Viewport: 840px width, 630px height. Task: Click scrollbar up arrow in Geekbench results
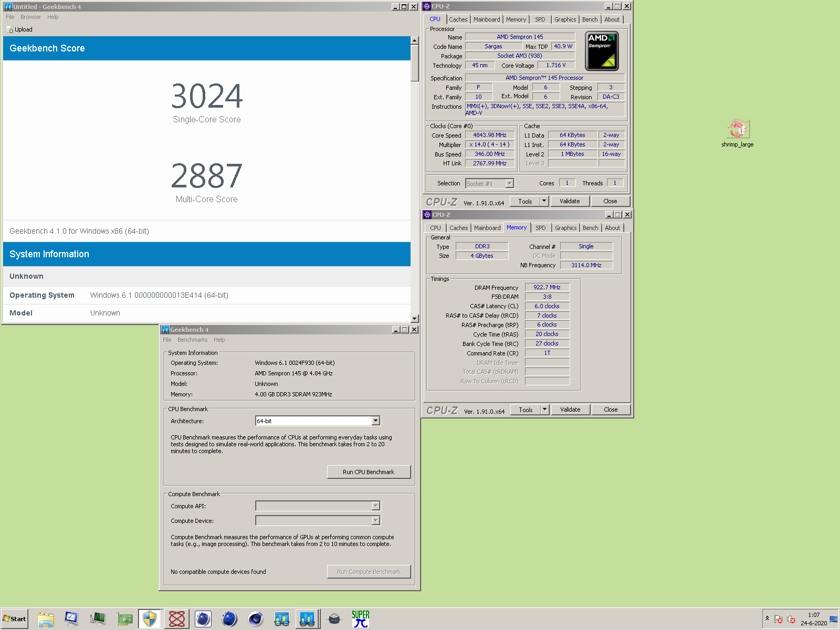coord(415,40)
